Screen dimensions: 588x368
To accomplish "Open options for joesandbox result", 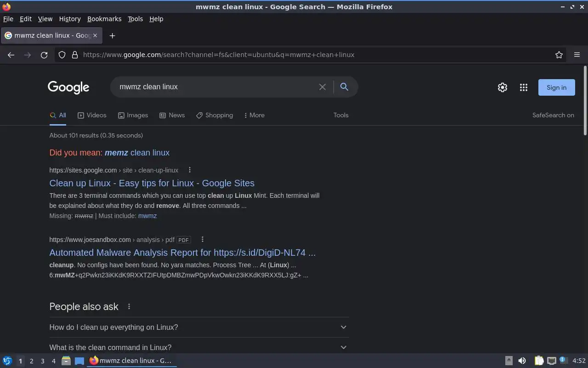I will point(202,240).
